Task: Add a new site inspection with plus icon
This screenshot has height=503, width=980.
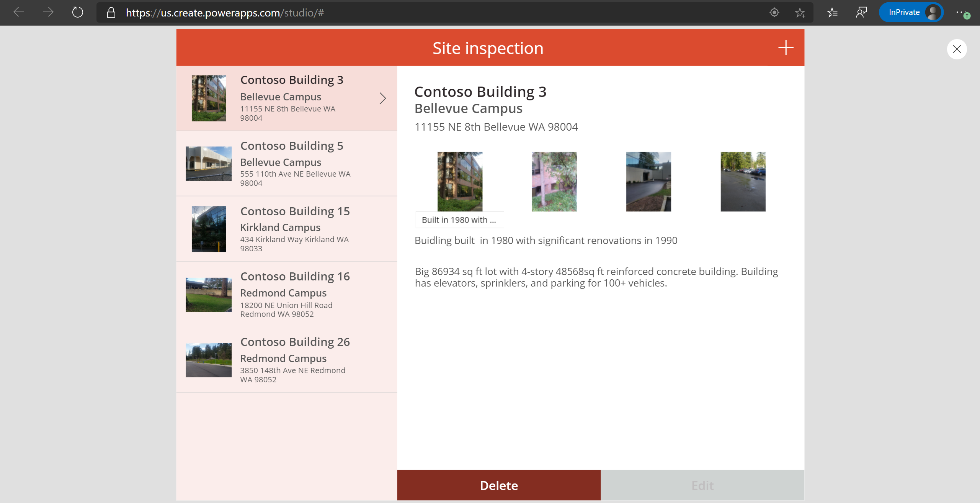Action: point(786,48)
